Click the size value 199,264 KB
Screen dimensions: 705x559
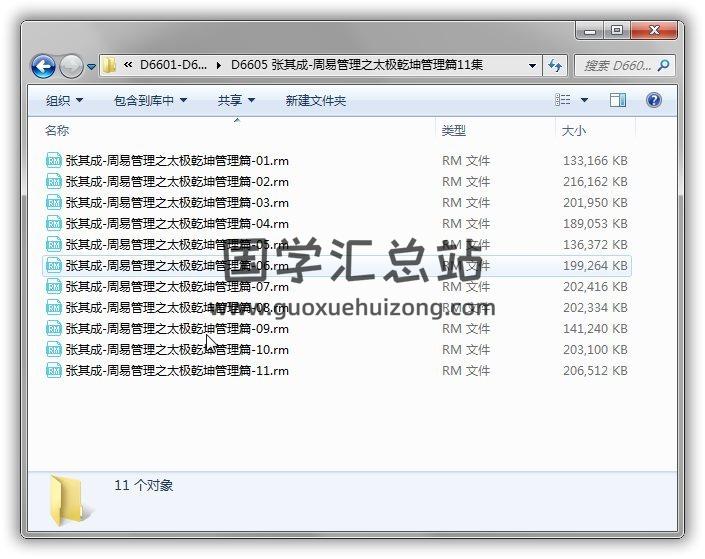coord(595,266)
